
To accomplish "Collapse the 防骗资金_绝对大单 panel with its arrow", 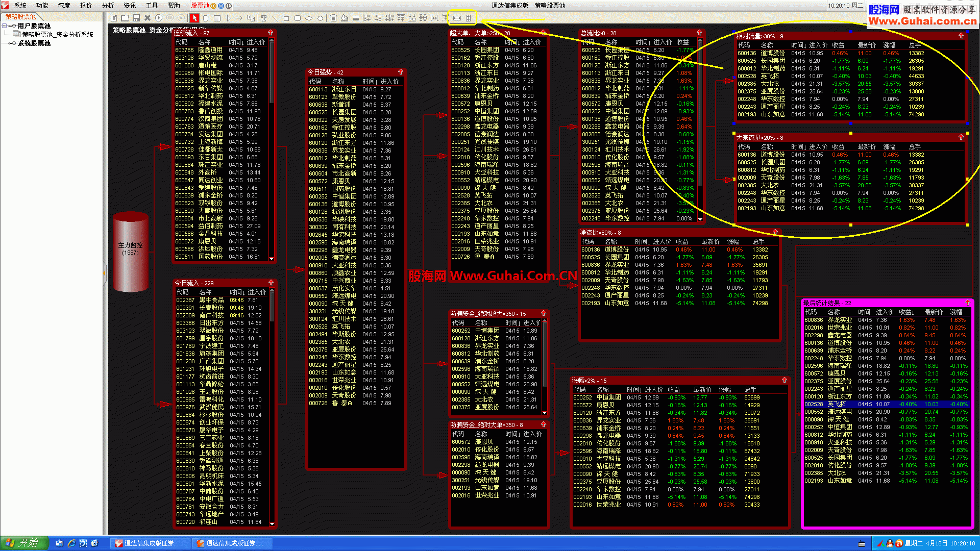I will coord(544,424).
